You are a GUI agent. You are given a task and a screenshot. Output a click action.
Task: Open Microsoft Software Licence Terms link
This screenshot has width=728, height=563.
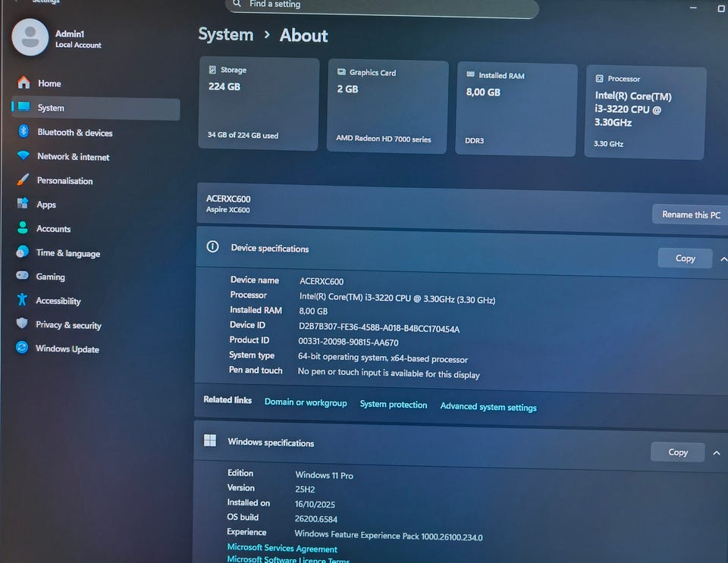[288, 559]
